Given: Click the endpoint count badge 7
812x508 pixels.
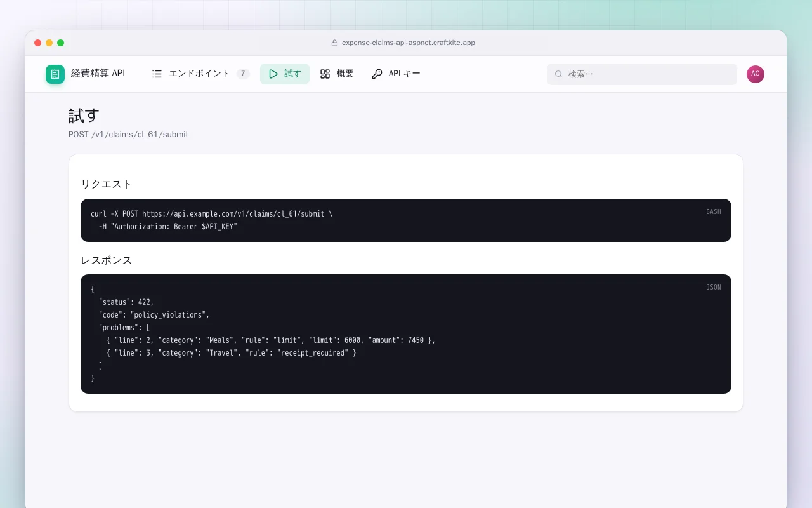Looking at the screenshot, I should click(243, 74).
